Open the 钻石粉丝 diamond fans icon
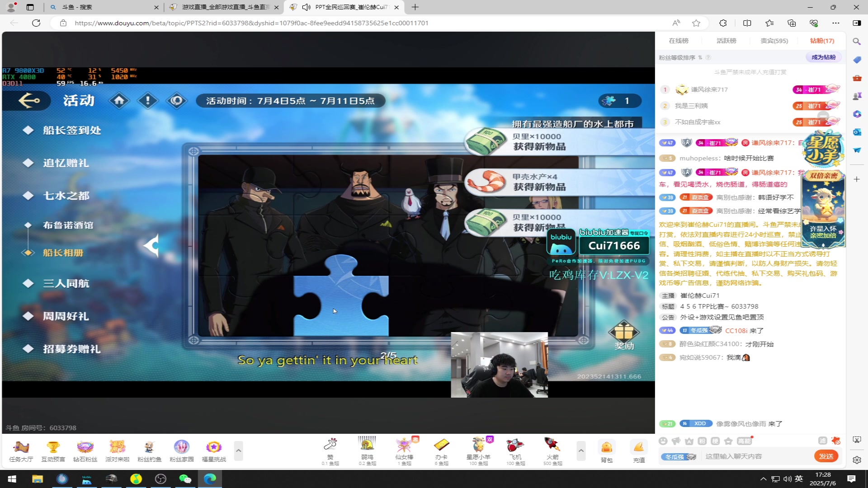The width and height of the screenshot is (868, 488). tap(85, 451)
